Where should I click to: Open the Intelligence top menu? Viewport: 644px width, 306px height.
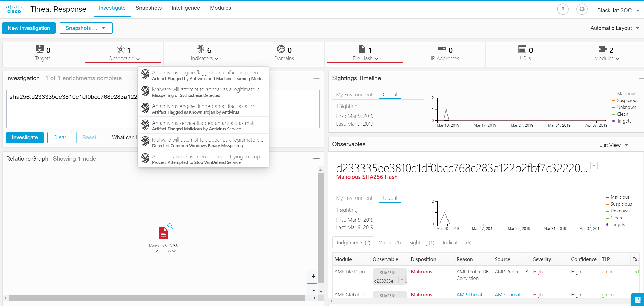tap(186, 8)
